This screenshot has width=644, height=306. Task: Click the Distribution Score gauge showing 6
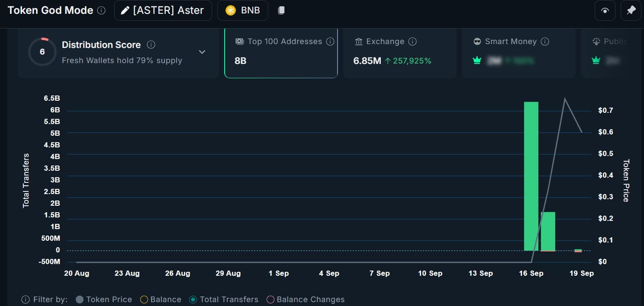pyautogui.click(x=42, y=51)
